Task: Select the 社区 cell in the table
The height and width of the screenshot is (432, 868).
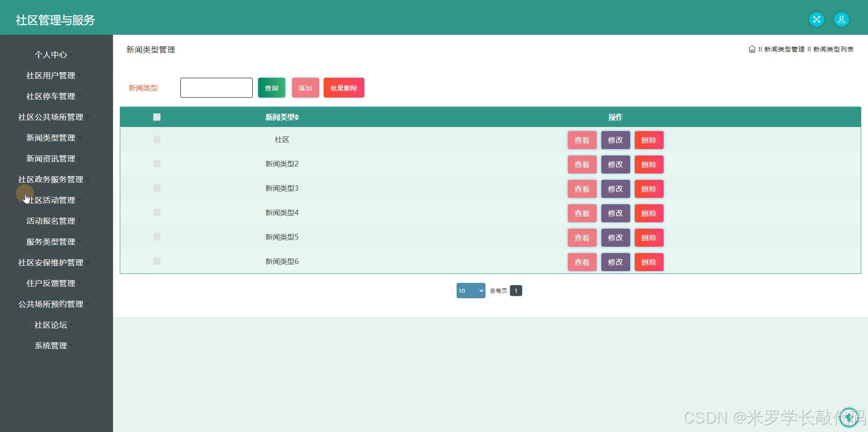Action: click(282, 139)
